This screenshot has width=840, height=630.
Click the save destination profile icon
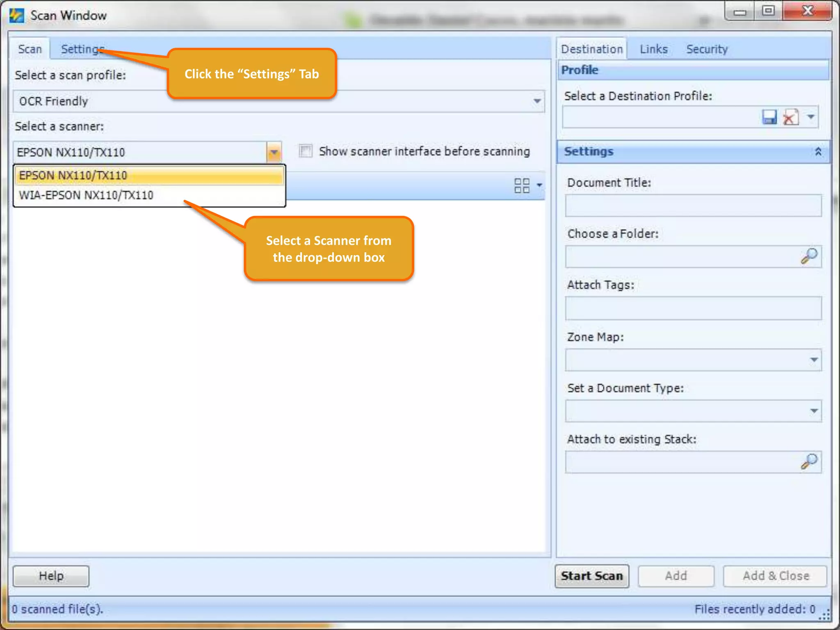(769, 117)
